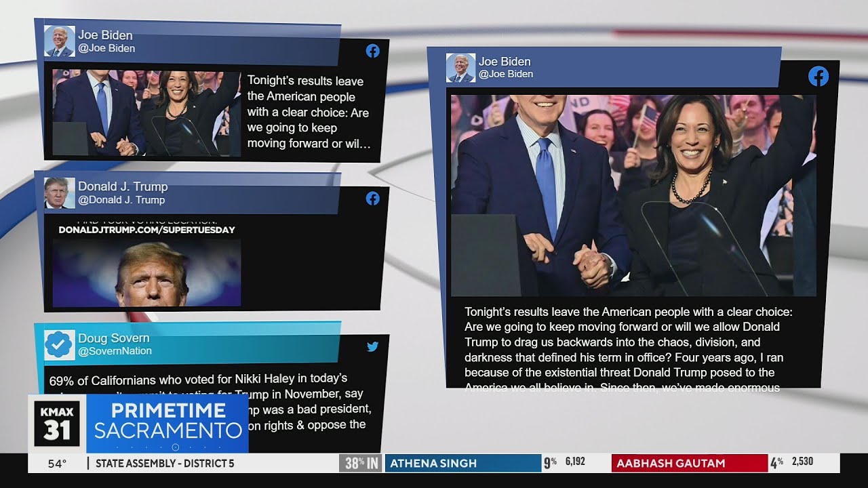This screenshot has width=868, height=488.
Task: Click the '38% IN' reporting indicator
Action: pos(361,464)
